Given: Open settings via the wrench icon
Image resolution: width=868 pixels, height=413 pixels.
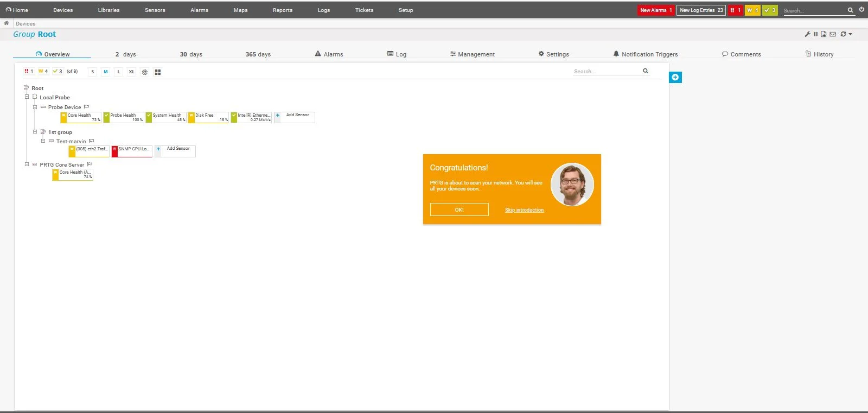Looking at the screenshot, I should (807, 34).
